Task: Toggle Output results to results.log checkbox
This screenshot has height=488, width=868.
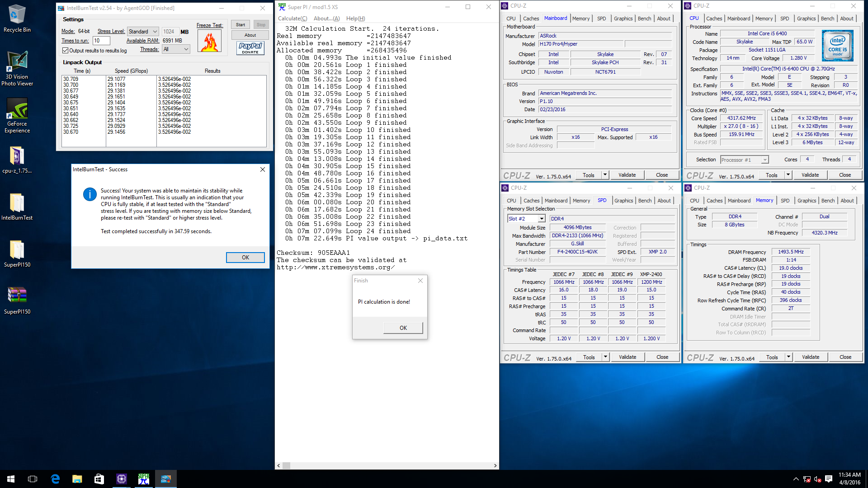Action: pos(65,50)
